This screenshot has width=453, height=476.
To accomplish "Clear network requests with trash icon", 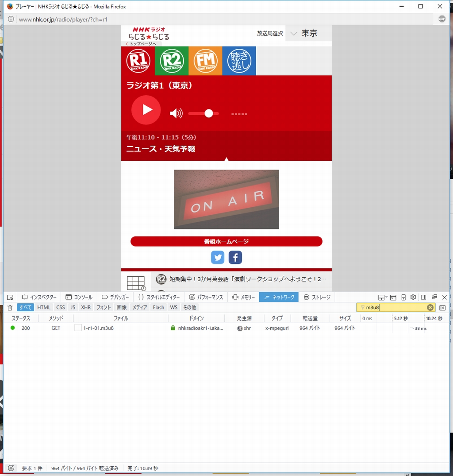I will [10, 307].
